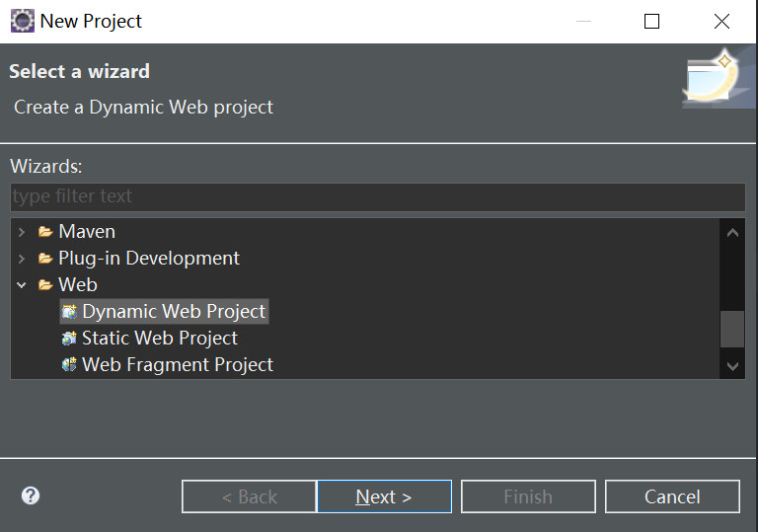Collapse the Web category
758x532 pixels.
[x=22, y=285]
